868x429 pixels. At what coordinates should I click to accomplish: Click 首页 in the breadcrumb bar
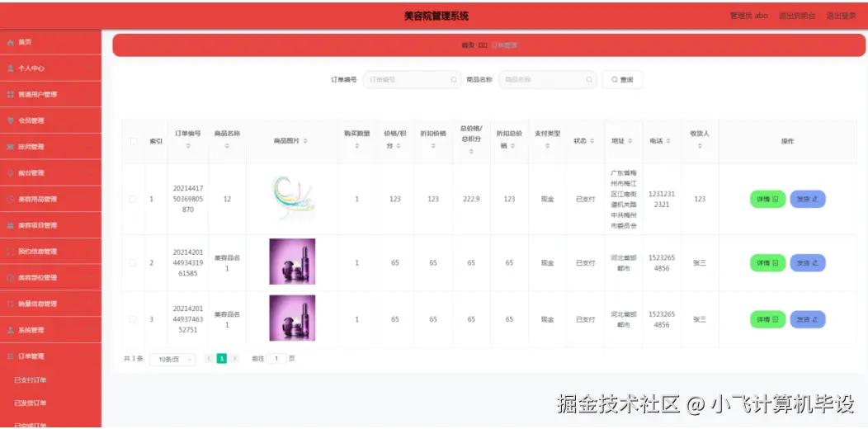(x=468, y=45)
